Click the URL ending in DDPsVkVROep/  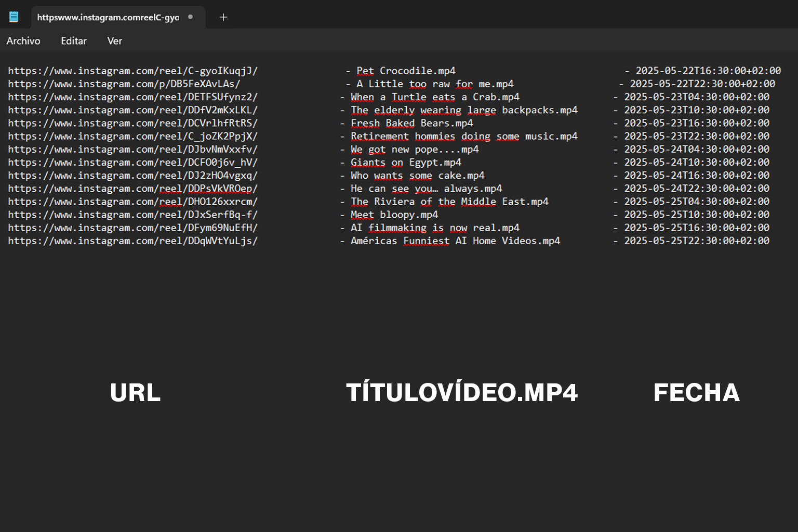click(133, 189)
